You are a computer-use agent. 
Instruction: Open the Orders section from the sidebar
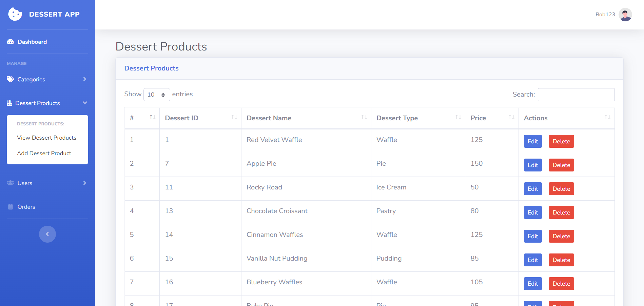[26, 206]
